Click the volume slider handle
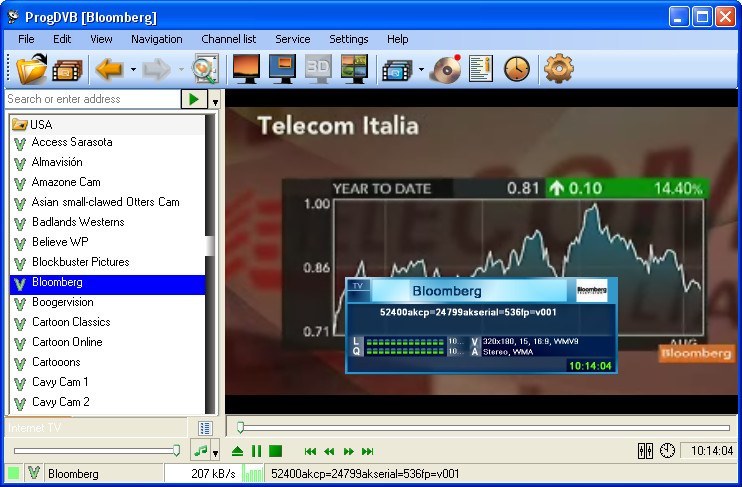742x487 pixels. 177,451
